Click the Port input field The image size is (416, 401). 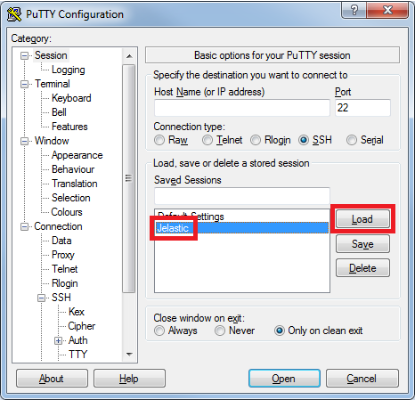pos(363,108)
